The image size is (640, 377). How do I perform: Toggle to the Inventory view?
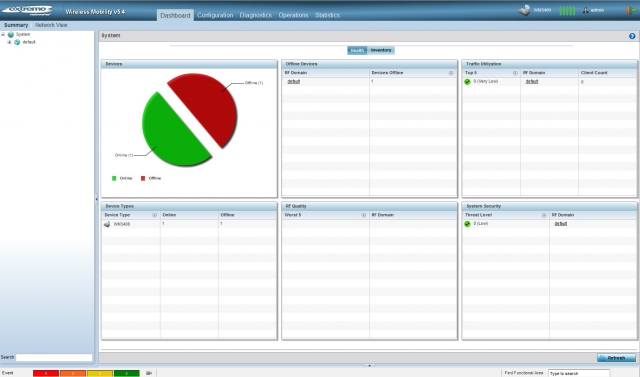(381, 50)
